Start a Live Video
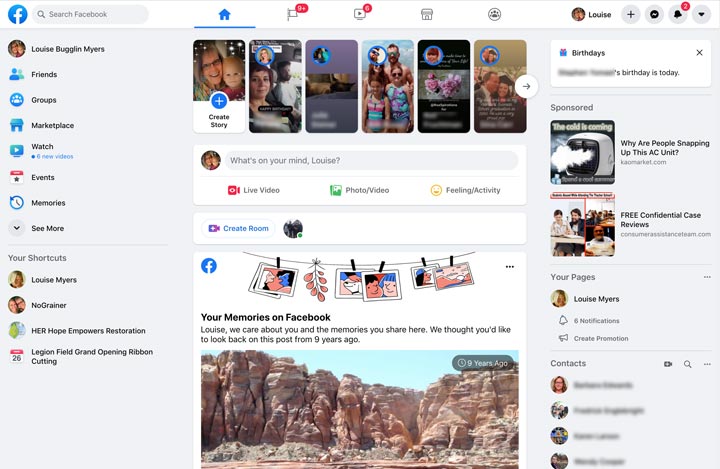This screenshot has width=720, height=469. tap(254, 190)
